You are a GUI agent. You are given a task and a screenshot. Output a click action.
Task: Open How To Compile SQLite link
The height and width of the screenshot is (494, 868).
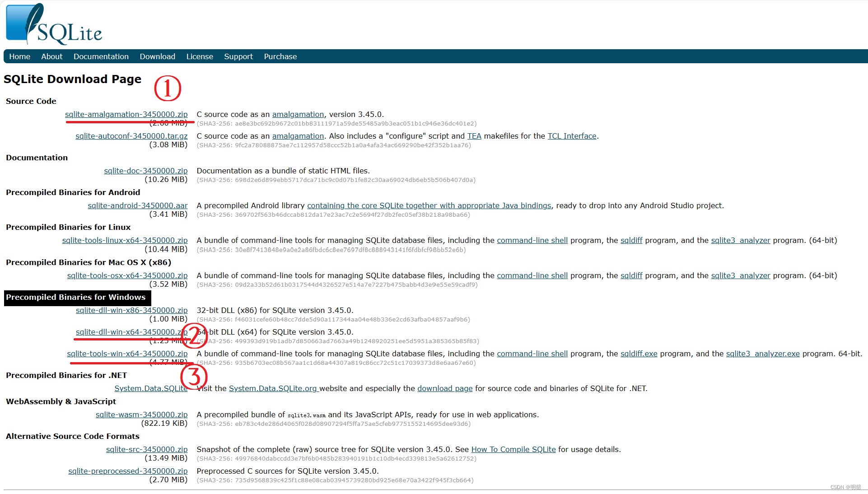click(513, 449)
